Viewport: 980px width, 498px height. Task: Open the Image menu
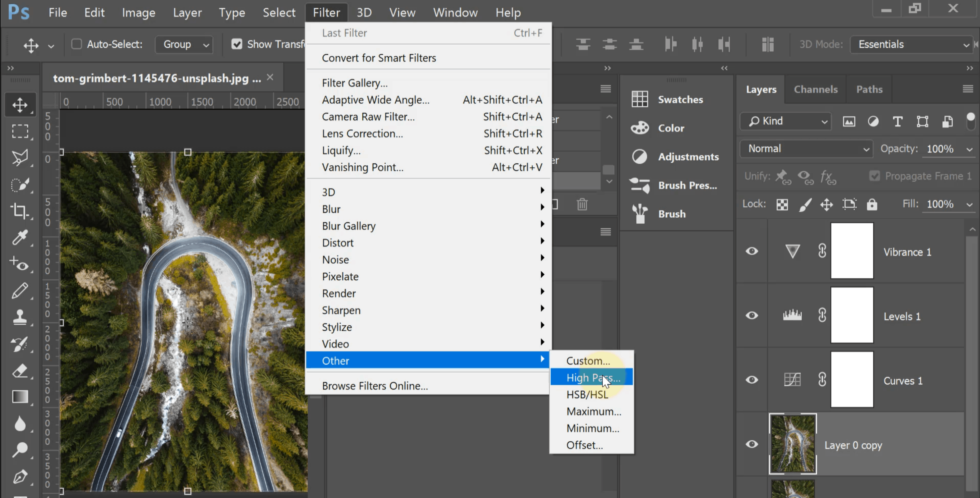138,13
